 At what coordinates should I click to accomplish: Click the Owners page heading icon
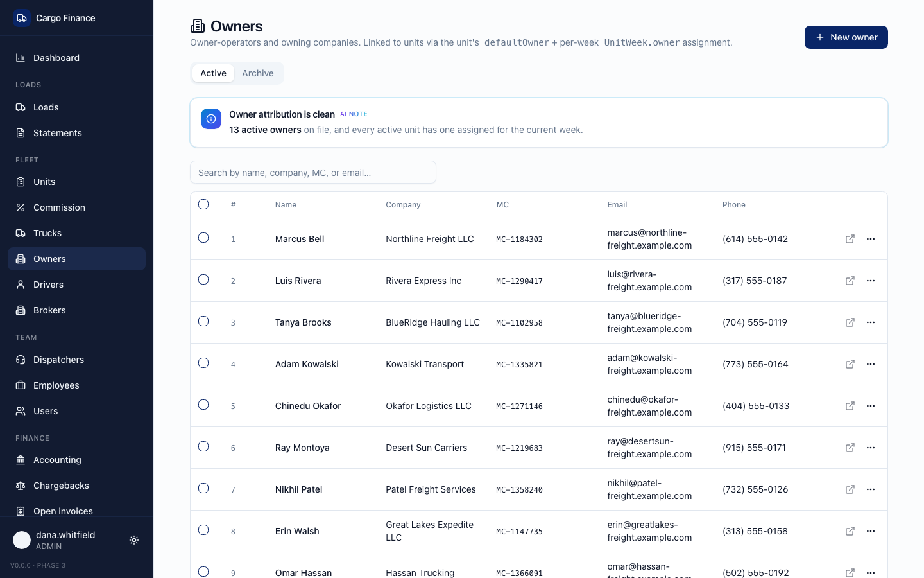click(198, 26)
